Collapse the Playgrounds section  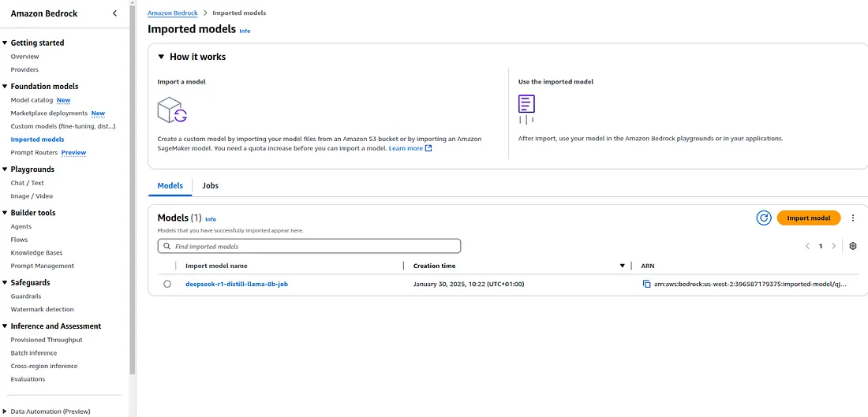pyautogui.click(x=5, y=169)
